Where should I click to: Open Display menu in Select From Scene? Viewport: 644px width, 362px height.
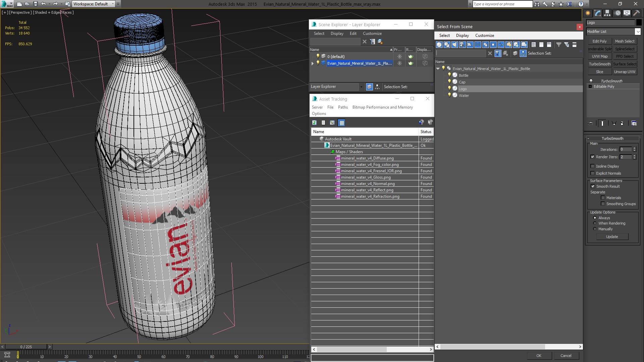[462, 36]
